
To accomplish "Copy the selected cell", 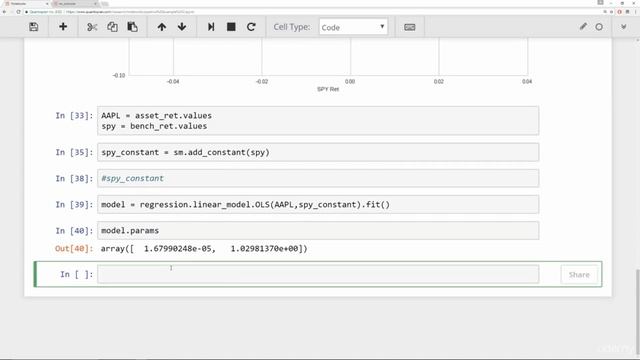I will click(x=112, y=27).
